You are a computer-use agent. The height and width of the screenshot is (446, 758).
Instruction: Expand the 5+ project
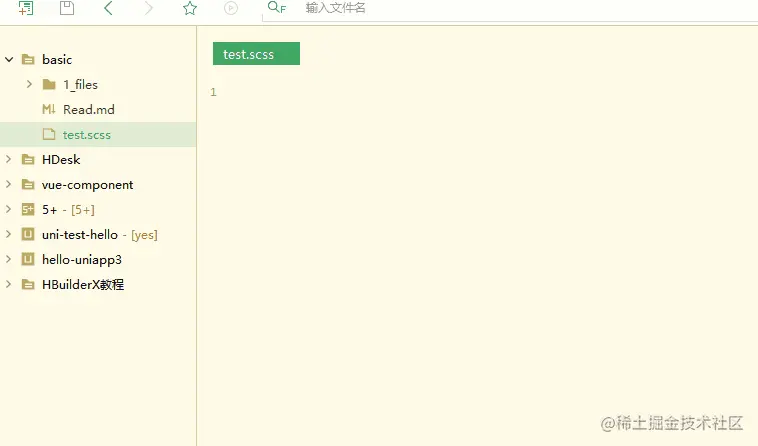8,209
